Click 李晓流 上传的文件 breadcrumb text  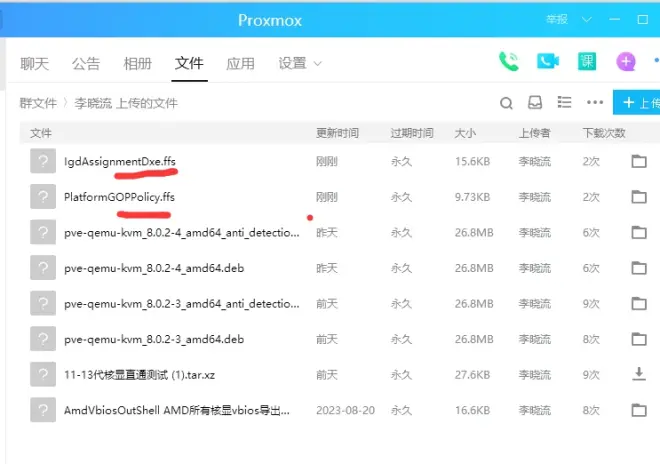click(x=126, y=103)
